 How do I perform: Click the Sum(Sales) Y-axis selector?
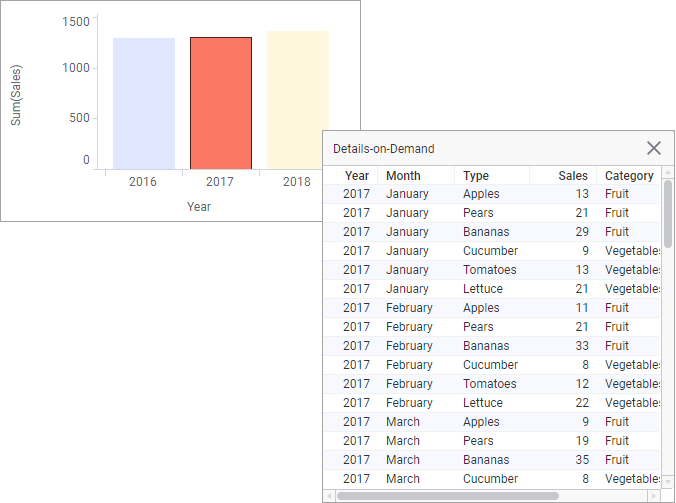16,95
